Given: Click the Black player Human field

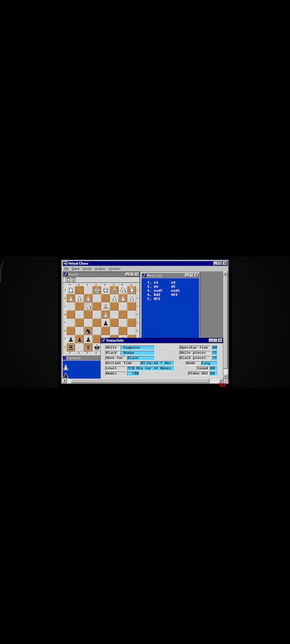Looking at the screenshot, I should pos(137,353).
